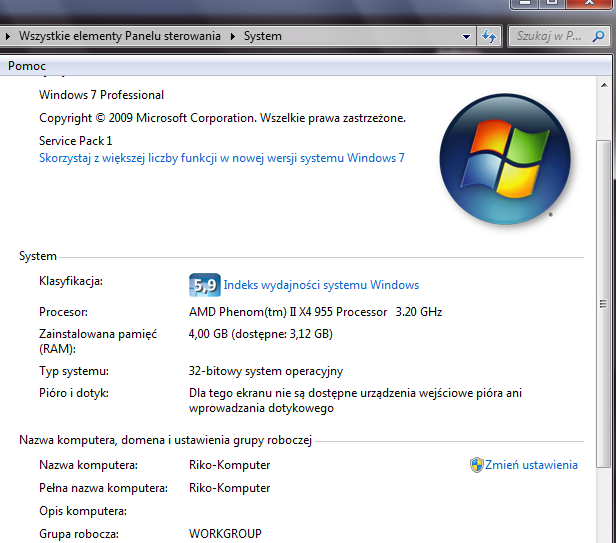616x543 pixels.
Task: Click Riko-Komputer value next to Pełna nazwa komputera
Action: (229, 488)
